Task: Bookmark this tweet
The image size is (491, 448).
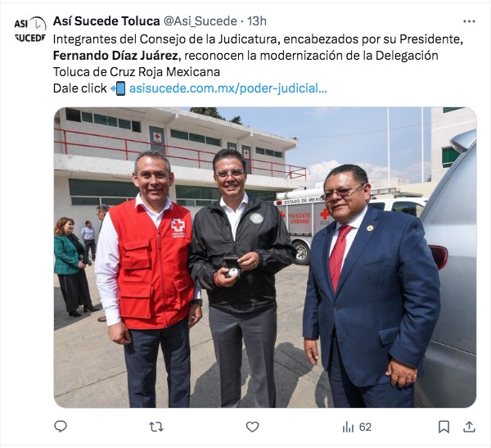Action: pos(444,427)
